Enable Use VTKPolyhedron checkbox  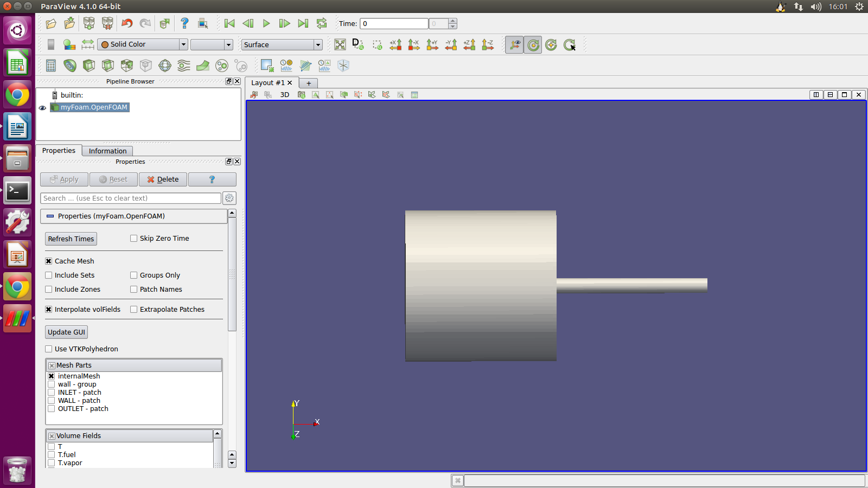point(49,349)
